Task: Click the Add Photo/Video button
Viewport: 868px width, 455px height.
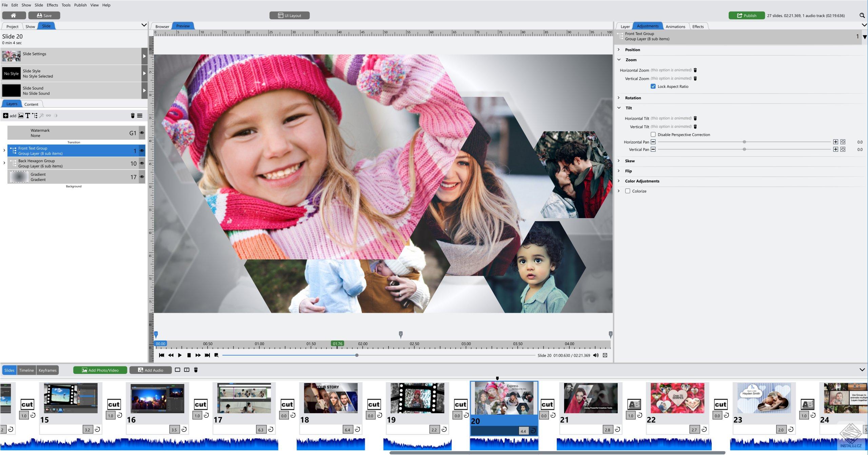Action: pos(100,370)
